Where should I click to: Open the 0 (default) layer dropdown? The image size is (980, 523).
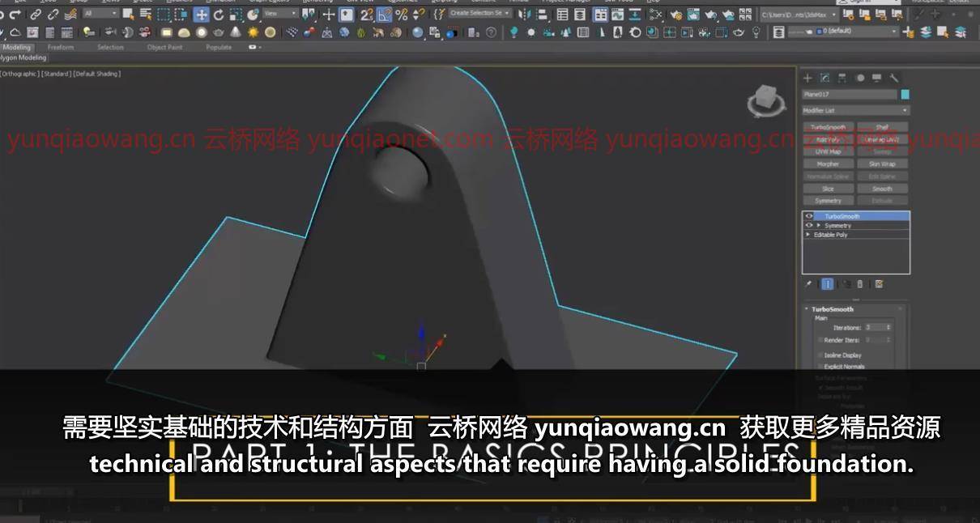(x=843, y=32)
